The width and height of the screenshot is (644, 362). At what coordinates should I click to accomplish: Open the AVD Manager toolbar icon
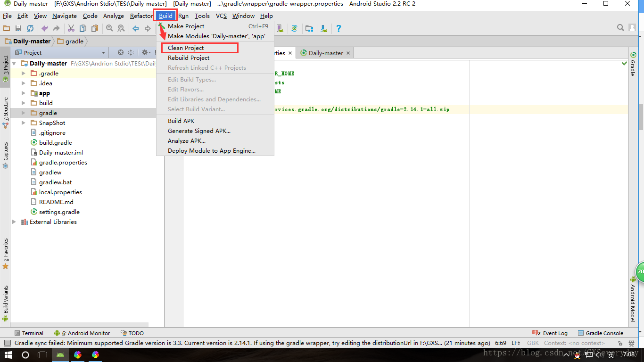click(x=280, y=28)
